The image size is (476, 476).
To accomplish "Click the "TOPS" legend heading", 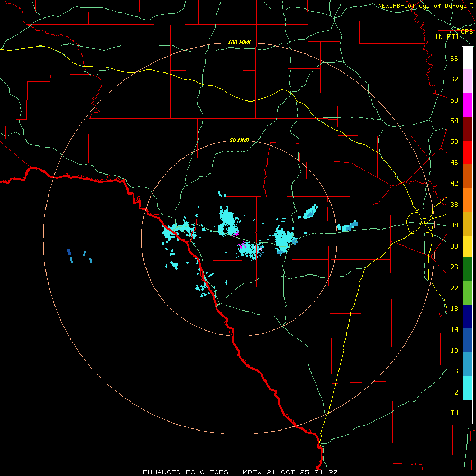I will [465, 31].
